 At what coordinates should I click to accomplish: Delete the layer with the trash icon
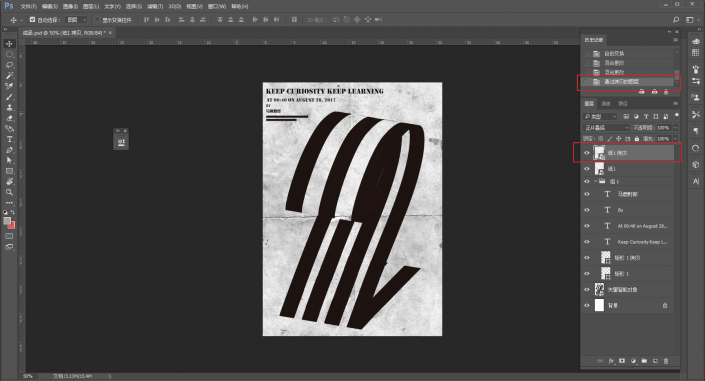tap(666, 361)
